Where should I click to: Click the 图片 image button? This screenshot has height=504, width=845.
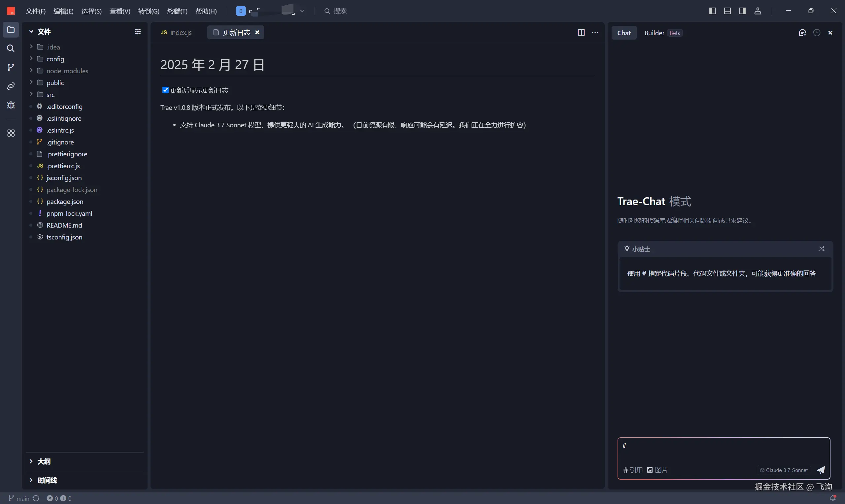pos(657,470)
